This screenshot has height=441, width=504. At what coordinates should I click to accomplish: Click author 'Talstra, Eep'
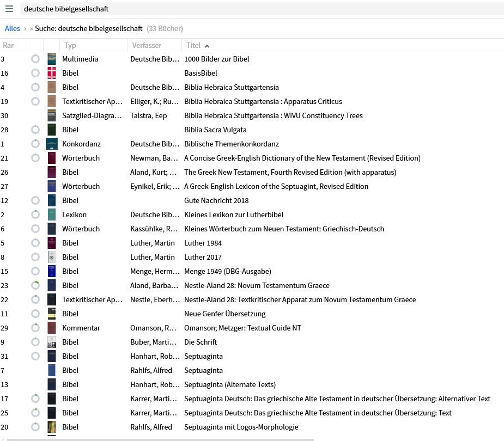click(149, 115)
